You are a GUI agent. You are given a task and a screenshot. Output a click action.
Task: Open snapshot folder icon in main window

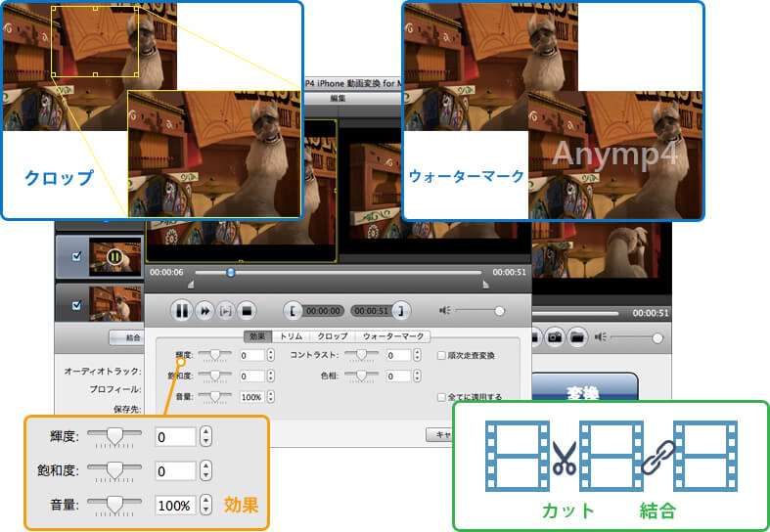577,337
